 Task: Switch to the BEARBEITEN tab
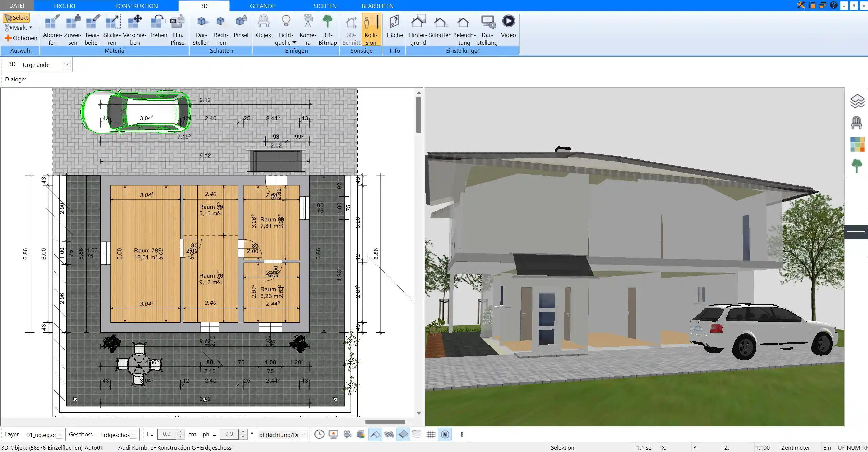pyautogui.click(x=377, y=6)
